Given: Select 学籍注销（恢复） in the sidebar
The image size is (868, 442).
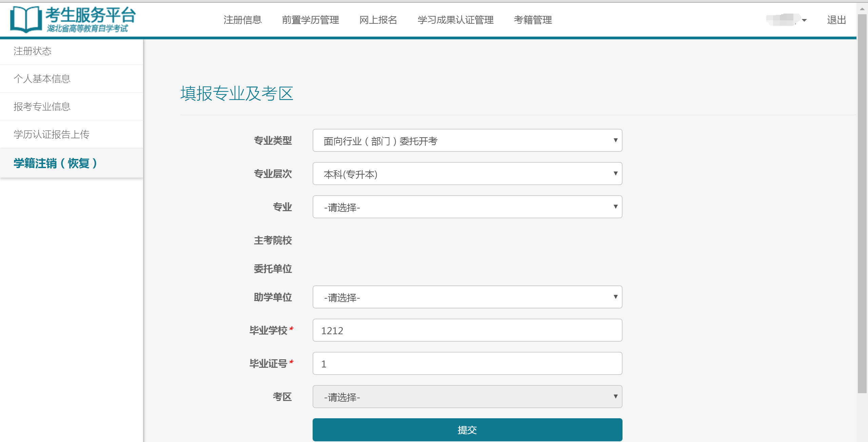Looking at the screenshot, I should [x=72, y=163].
